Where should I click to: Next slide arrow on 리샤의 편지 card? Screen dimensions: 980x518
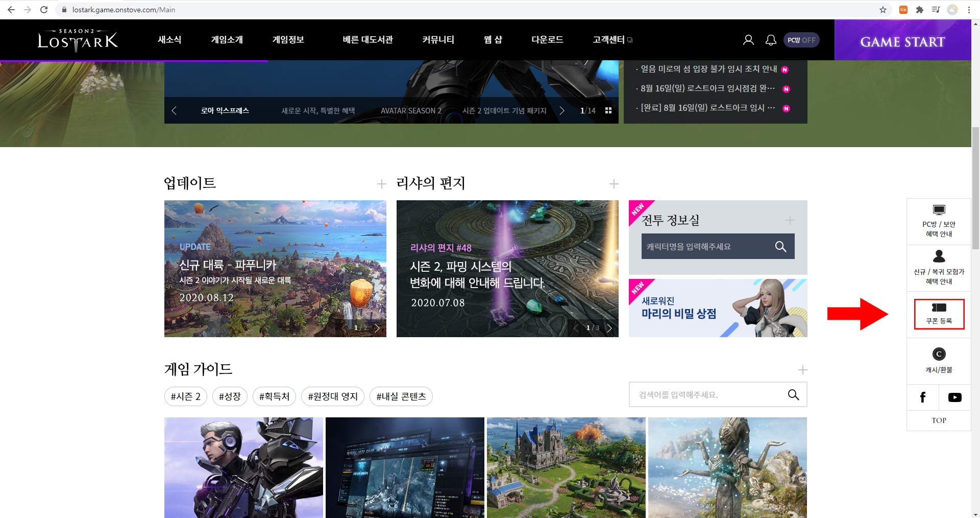point(609,328)
